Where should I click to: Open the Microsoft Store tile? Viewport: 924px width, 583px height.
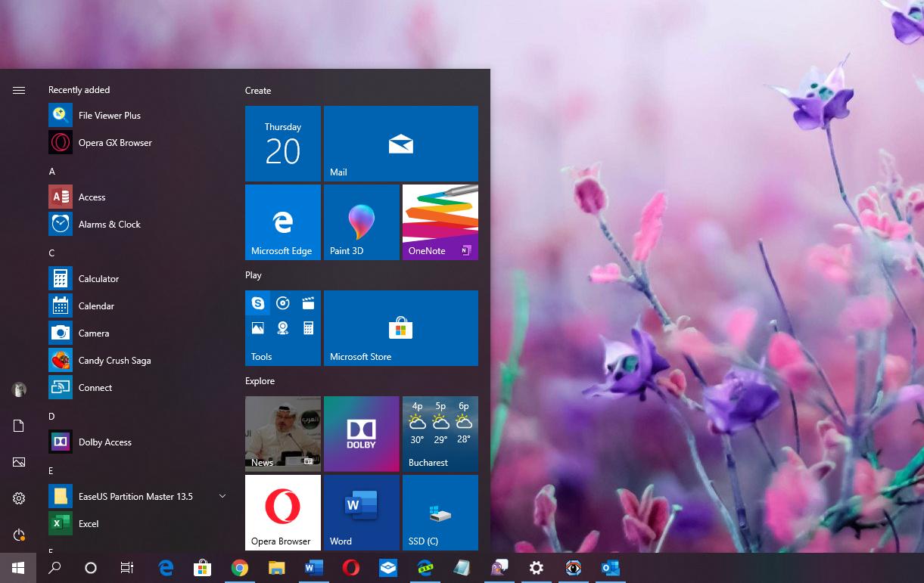point(401,328)
